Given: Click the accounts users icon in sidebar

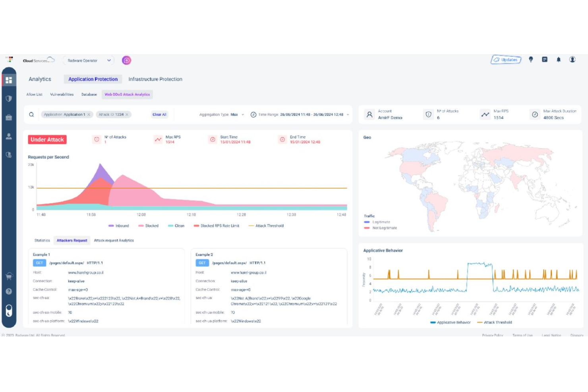Looking at the screenshot, I should coord(9,136).
